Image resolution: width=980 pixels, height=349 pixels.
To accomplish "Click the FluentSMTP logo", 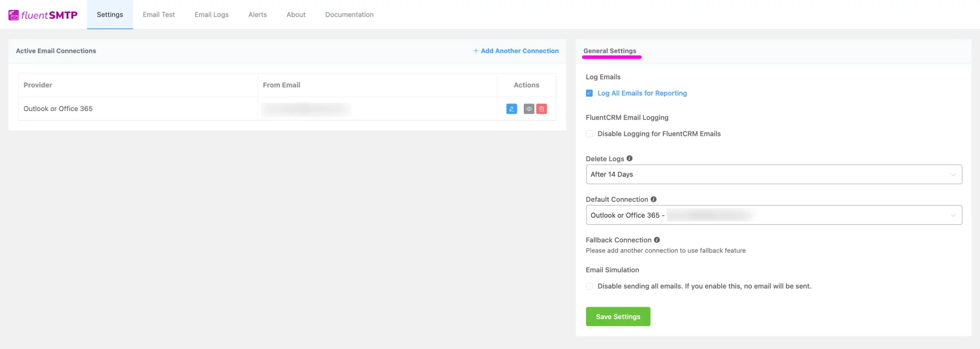I will pos(43,15).
